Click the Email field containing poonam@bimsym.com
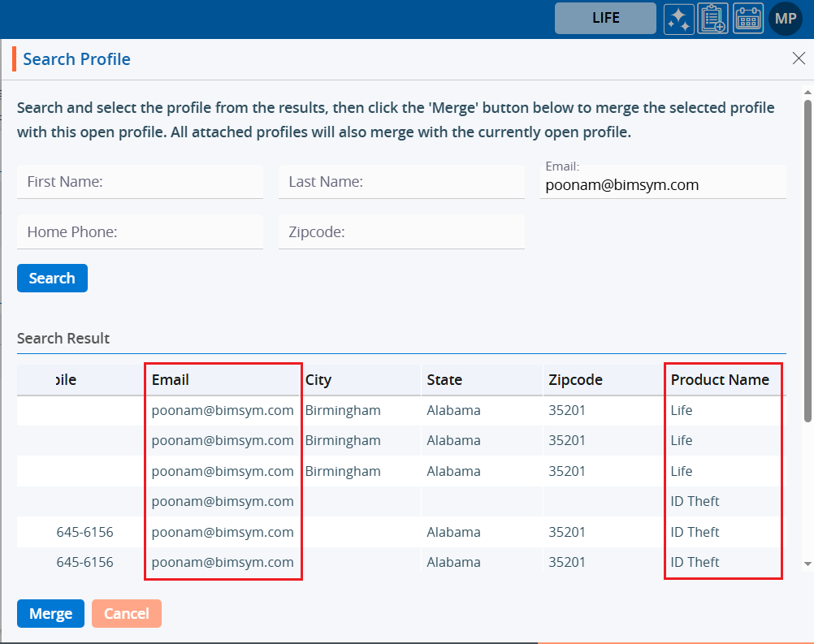 tap(663, 185)
